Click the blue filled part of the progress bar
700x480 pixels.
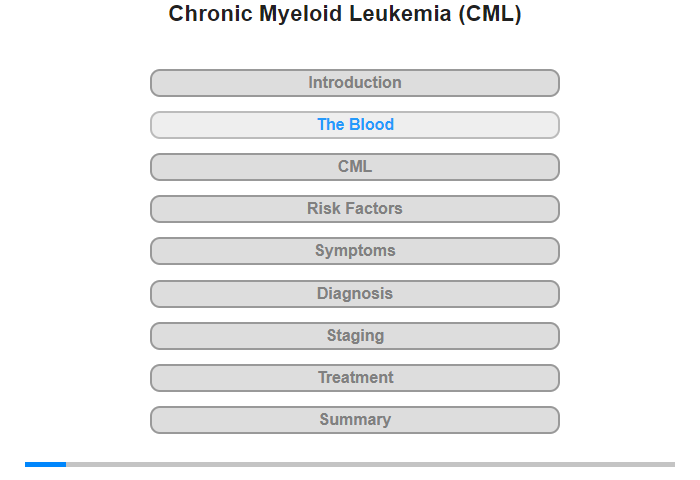pos(46,464)
